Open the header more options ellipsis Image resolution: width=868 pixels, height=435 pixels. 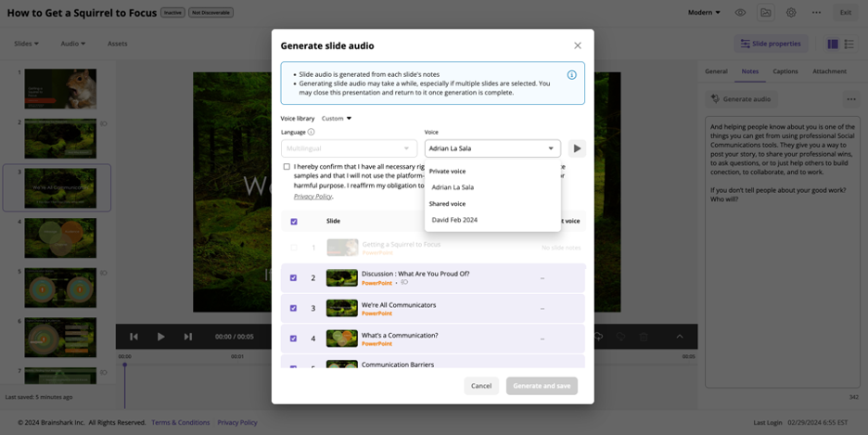pyautogui.click(x=816, y=12)
